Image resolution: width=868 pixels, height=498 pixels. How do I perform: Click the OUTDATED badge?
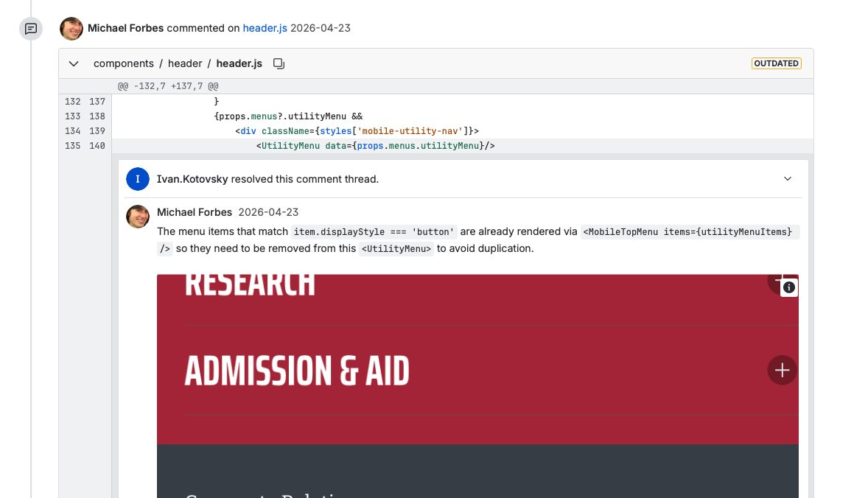pos(776,63)
